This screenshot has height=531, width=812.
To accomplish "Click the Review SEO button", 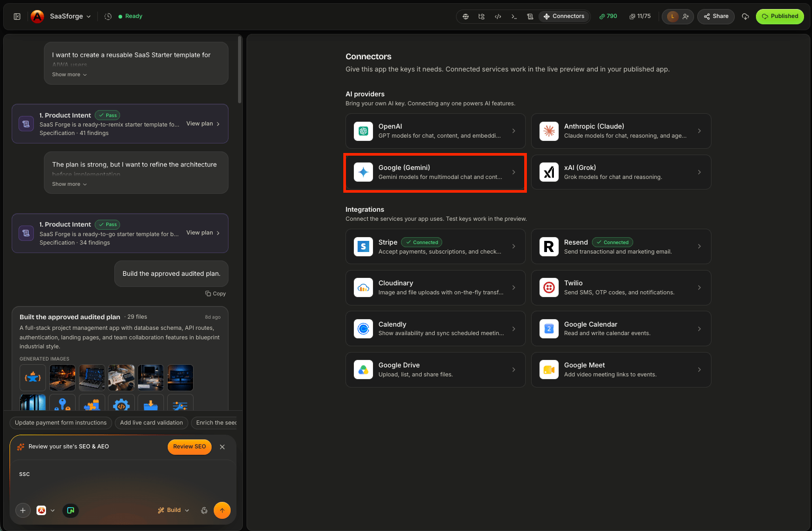I will pos(189,447).
